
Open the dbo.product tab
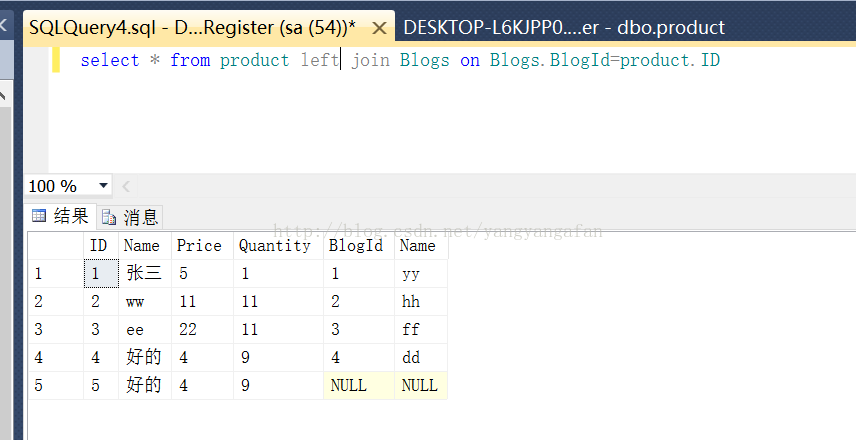pos(564,27)
